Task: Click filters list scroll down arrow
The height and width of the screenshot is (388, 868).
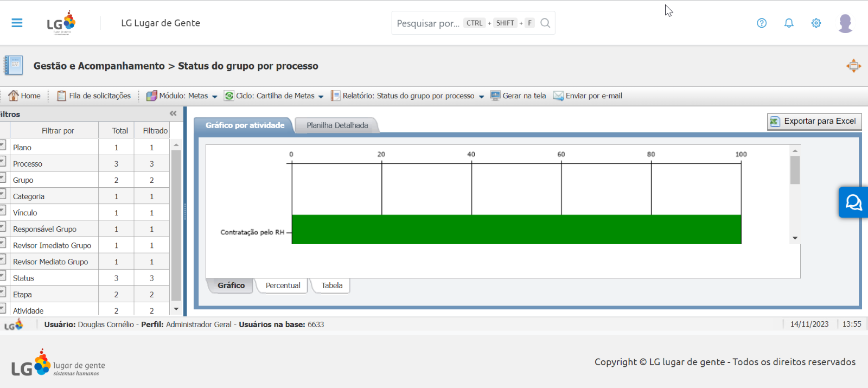Action: (x=176, y=309)
